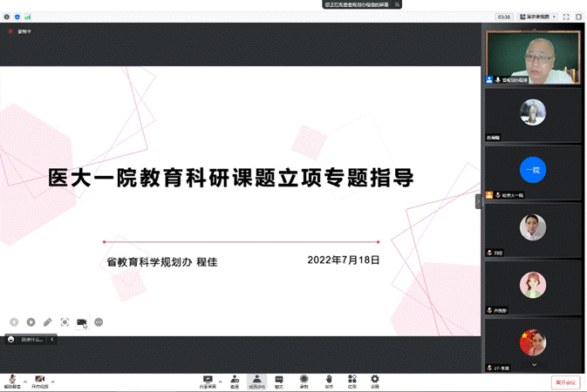Go to the previous slide arrow
This screenshot has height=392, width=587.
[x=14, y=322]
